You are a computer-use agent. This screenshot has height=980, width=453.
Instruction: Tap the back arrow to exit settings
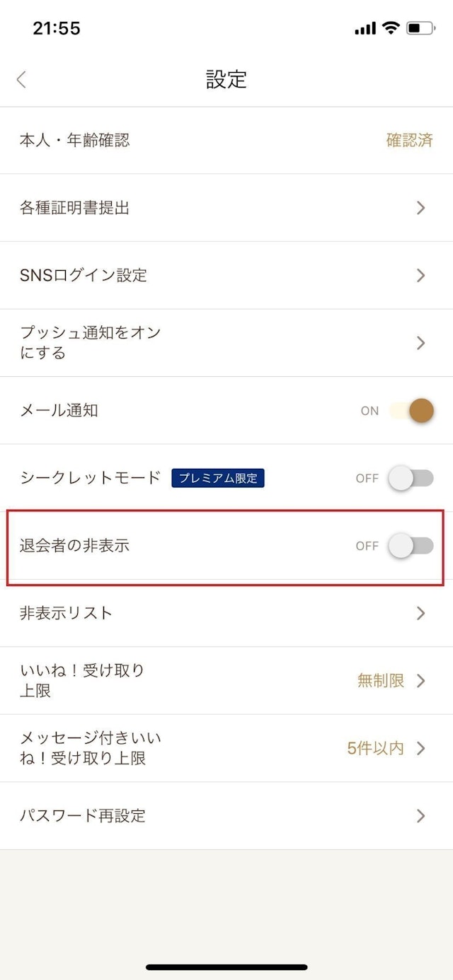(21, 79)
